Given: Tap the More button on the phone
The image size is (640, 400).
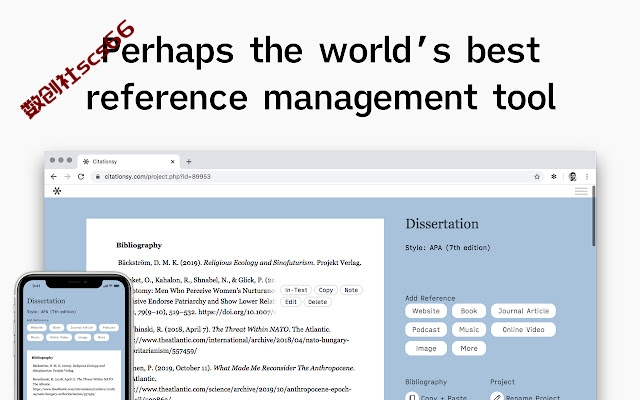Looking at the screenshot, I should [101, 337].
